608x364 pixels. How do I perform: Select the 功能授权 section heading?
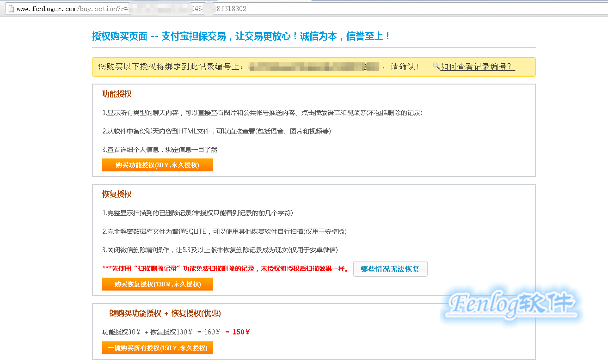[x=117, y=94]
